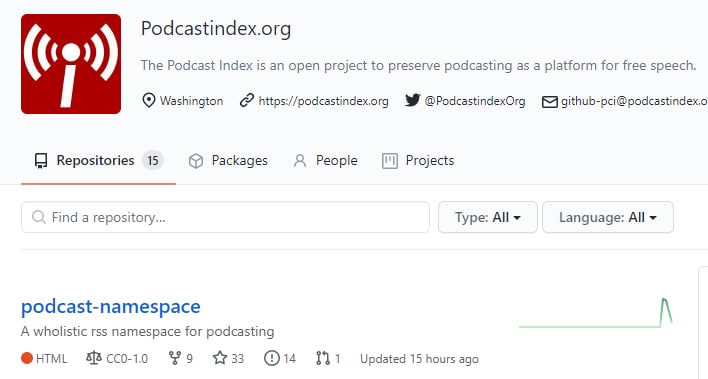The height and width of the screenshot is (379, 708).
Task: Click the magnifier icon in repository search
Action: pos(39,217)
